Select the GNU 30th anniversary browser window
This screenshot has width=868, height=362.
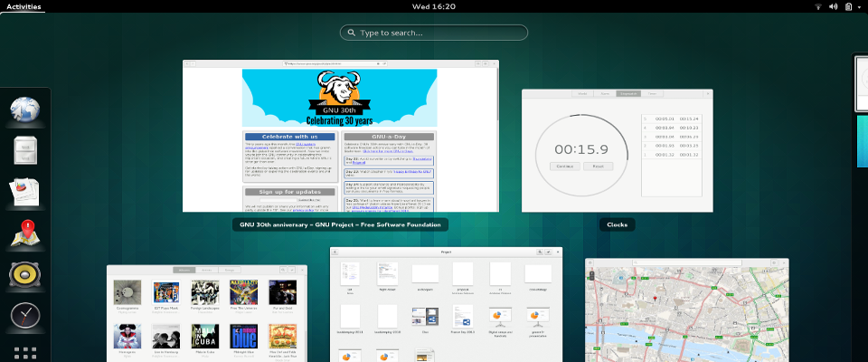click(341, 136)
